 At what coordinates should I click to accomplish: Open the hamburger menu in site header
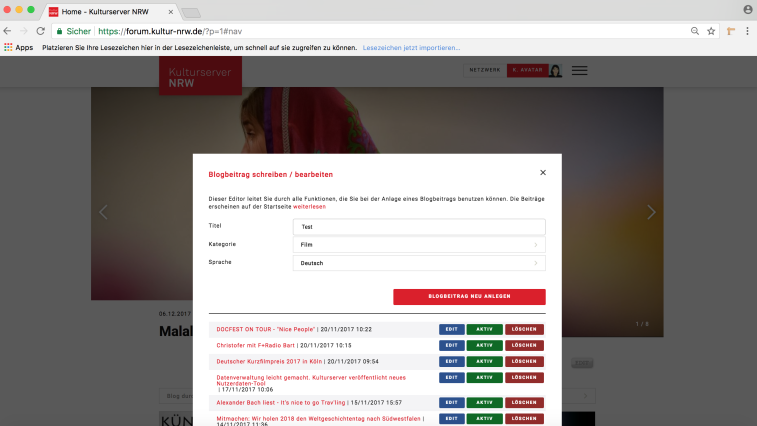point(579,71)
